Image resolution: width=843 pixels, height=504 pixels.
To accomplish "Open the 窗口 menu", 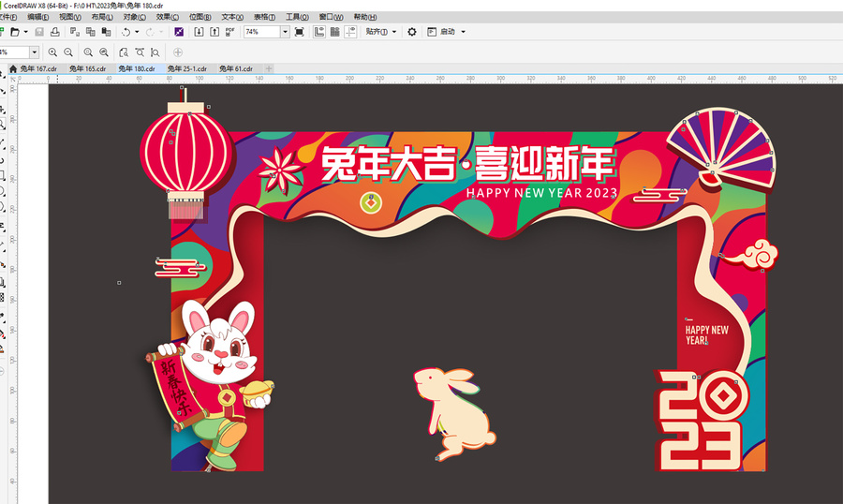I will [332, 17].
